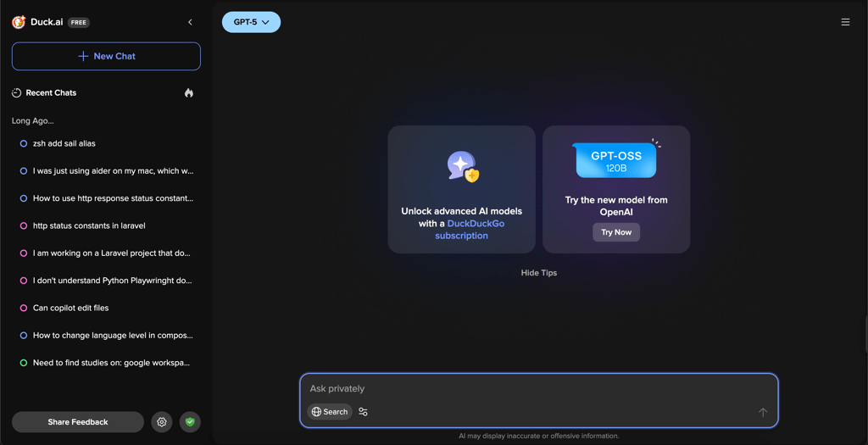This screenshot has width=868, height=445.
Task: Click the Duck.ai duck logo
Action: (19, 22)
